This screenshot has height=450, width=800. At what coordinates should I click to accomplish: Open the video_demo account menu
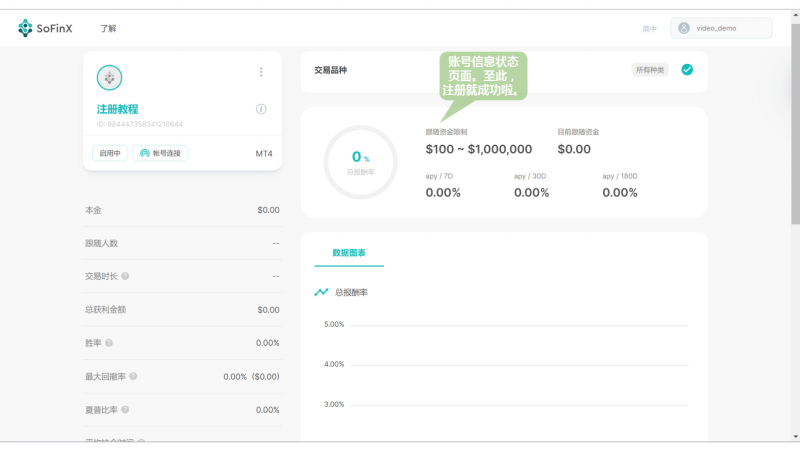click(721, 28)
